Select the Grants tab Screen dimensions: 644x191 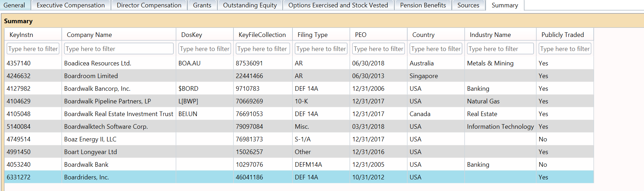(202, 5)
